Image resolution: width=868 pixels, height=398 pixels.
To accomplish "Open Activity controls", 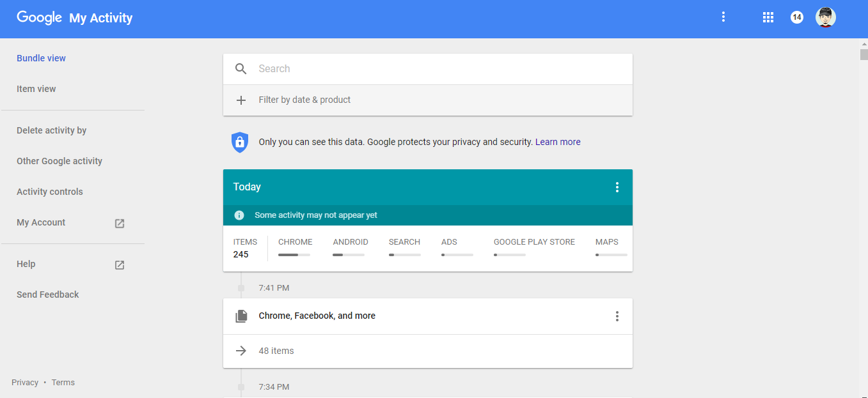I will point(50,192).
